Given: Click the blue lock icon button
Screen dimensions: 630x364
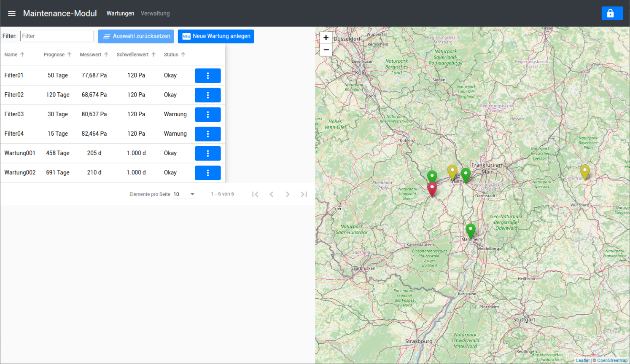Looking at the screenshot, I should 612,13.
